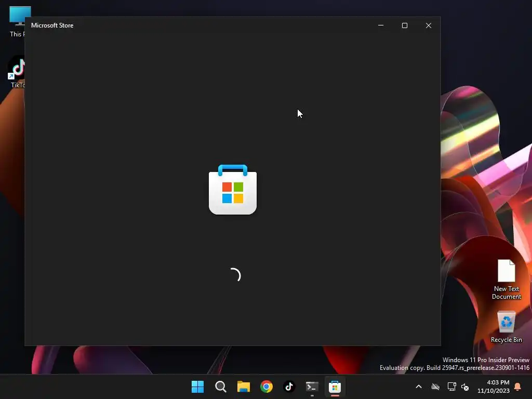
Task: Switch to the Terminal taskbar app
Action: click(312, 387)
